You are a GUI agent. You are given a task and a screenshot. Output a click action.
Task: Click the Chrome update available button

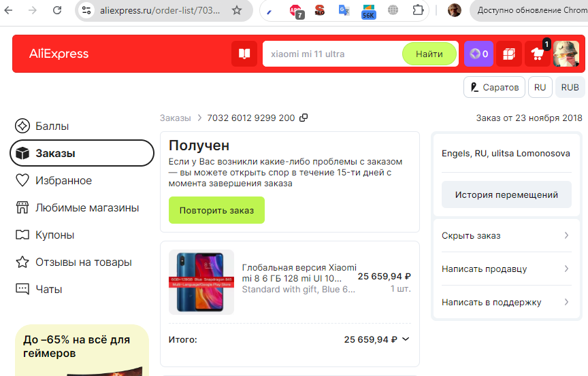point(529,10)
